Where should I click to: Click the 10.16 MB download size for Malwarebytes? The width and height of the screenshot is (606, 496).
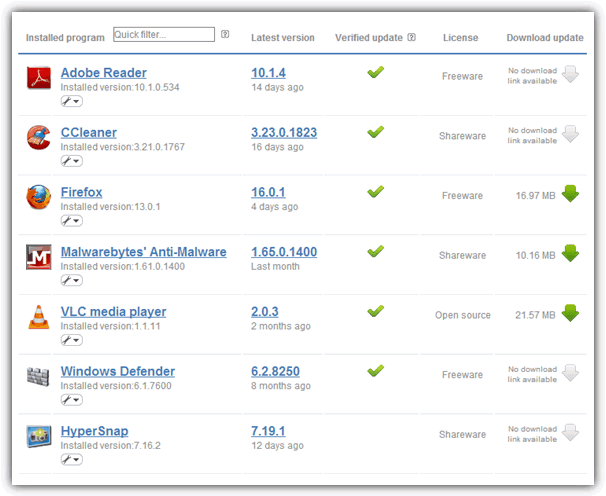pyautogui.click(x=535, y=256)
